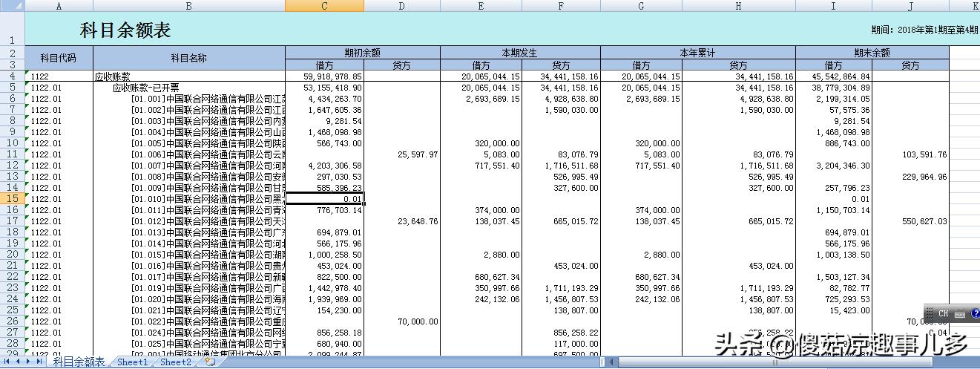Click the active cell containing 0.01 in column C
This screenshot has width=980, height=369.
tap(324, 198)
